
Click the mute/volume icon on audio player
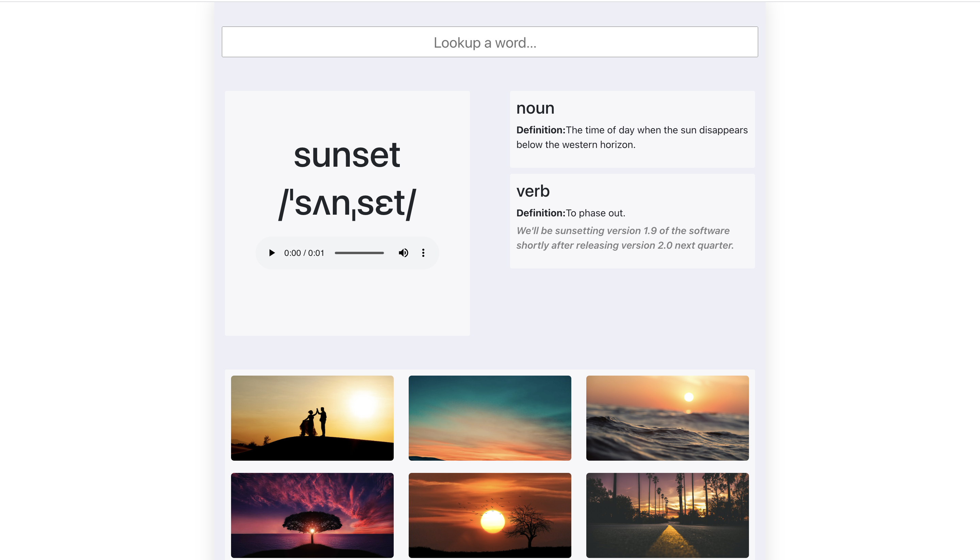403,252
